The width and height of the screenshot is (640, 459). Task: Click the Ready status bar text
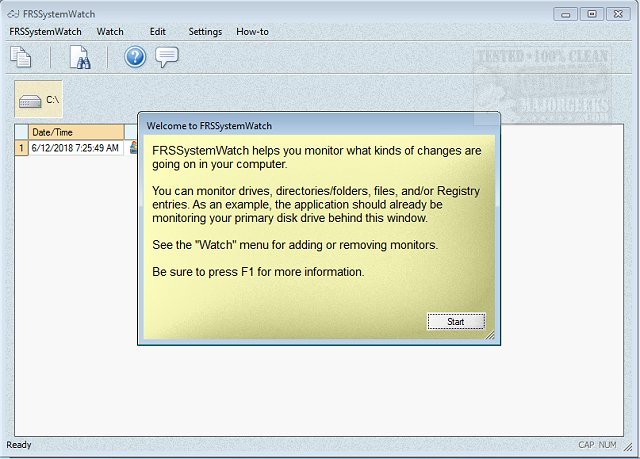click(19, 445)
